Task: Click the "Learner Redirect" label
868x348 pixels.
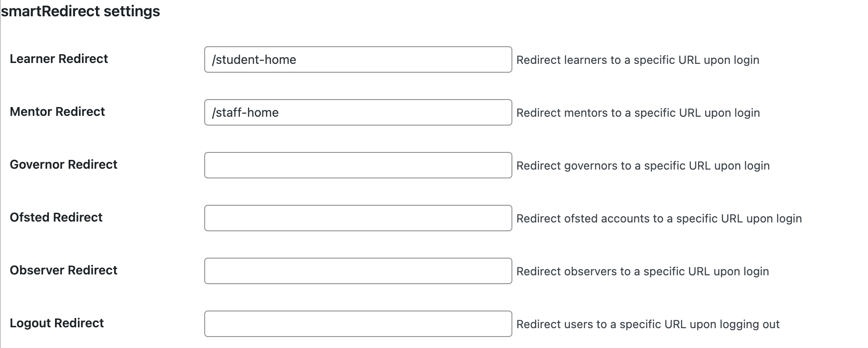Action: coord(59,59)
